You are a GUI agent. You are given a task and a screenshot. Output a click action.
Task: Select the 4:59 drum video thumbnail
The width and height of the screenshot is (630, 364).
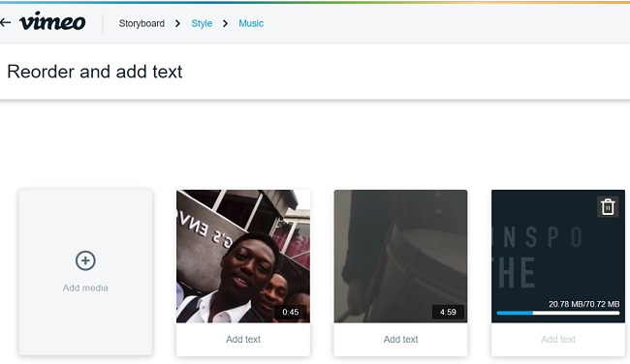point(400,256)
